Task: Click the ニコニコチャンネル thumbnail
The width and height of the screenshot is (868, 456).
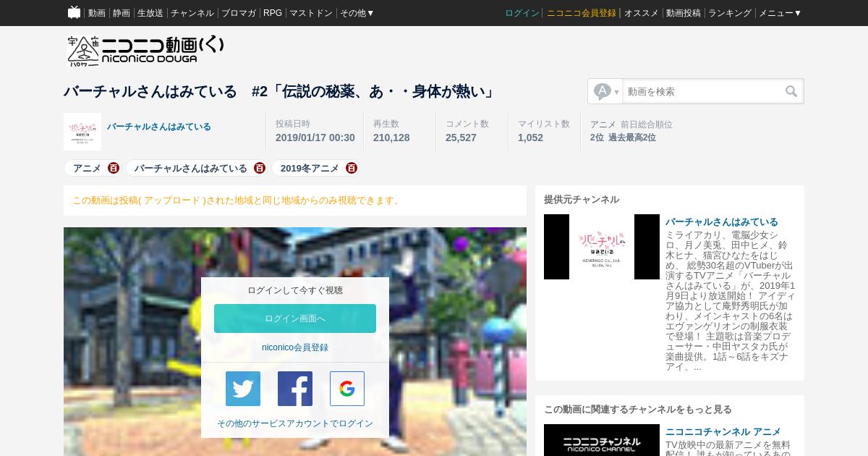Action: click(602, 440)
